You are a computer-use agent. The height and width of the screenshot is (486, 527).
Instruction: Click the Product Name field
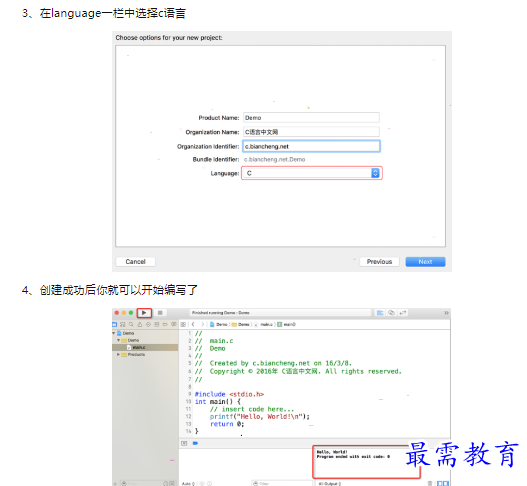pyautogui.click(x=312, y=118)
